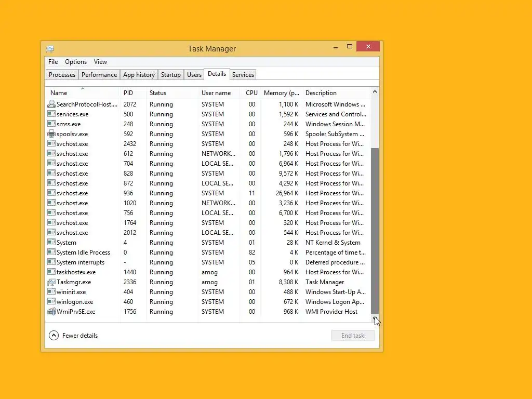Sort by the Name column header

83,92
